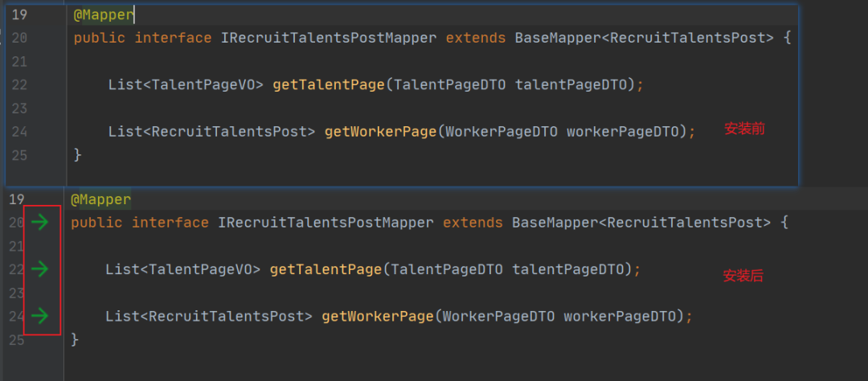Click the getWorkerPage method name in the 安装后 editor
This screenshot has height=381, width=868.
(378, 317)
